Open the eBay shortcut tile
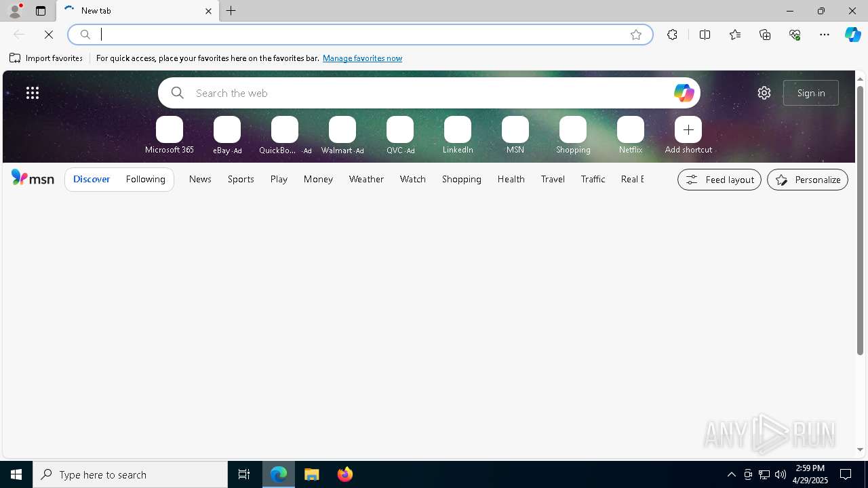The width and height of the screenshot is (868, 488). [227, 136]
